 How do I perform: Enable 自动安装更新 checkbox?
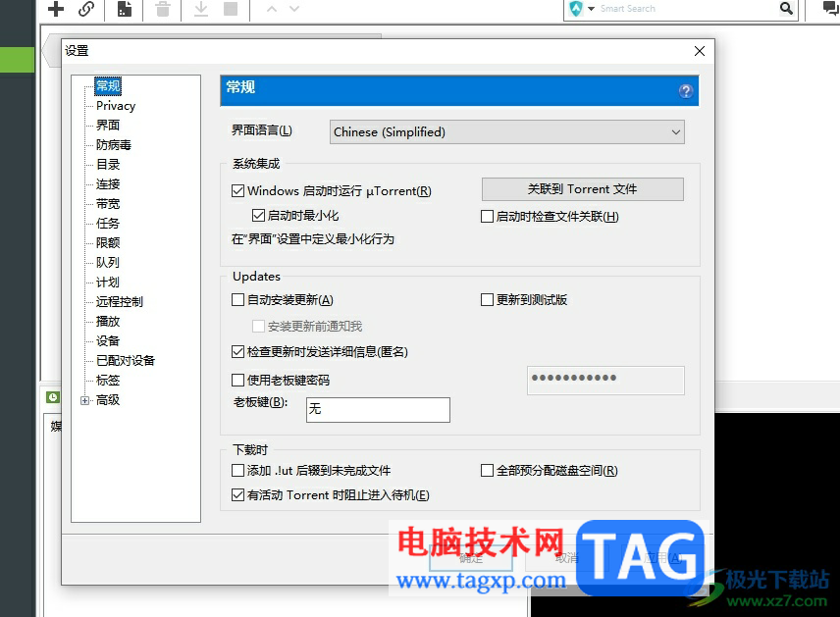pyautogui.click(x=237, y=299)
